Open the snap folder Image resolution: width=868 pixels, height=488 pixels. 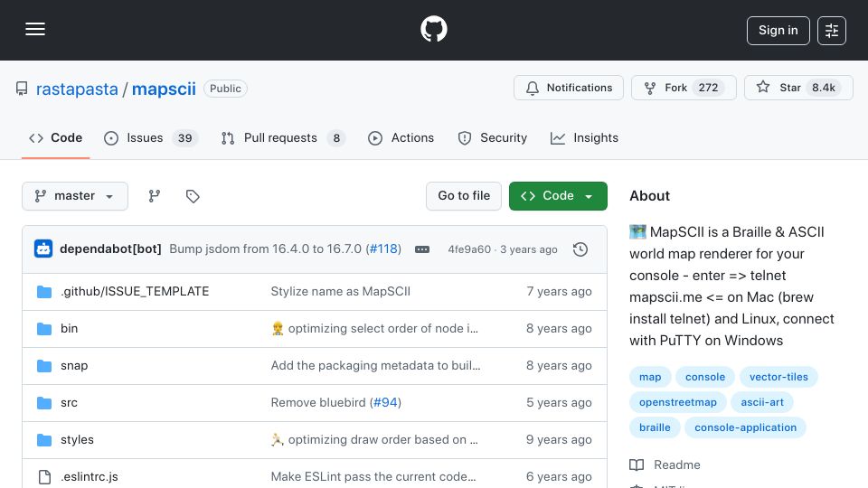click(74, 366)
